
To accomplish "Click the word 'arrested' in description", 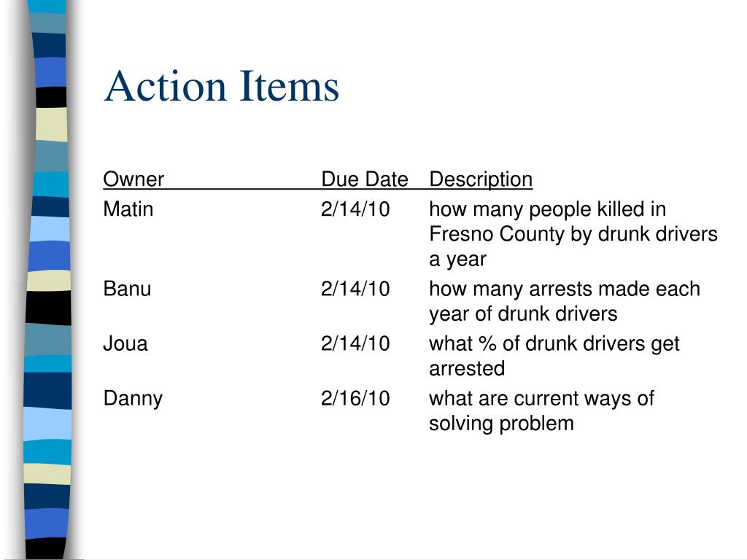I will tap(467, 368).
